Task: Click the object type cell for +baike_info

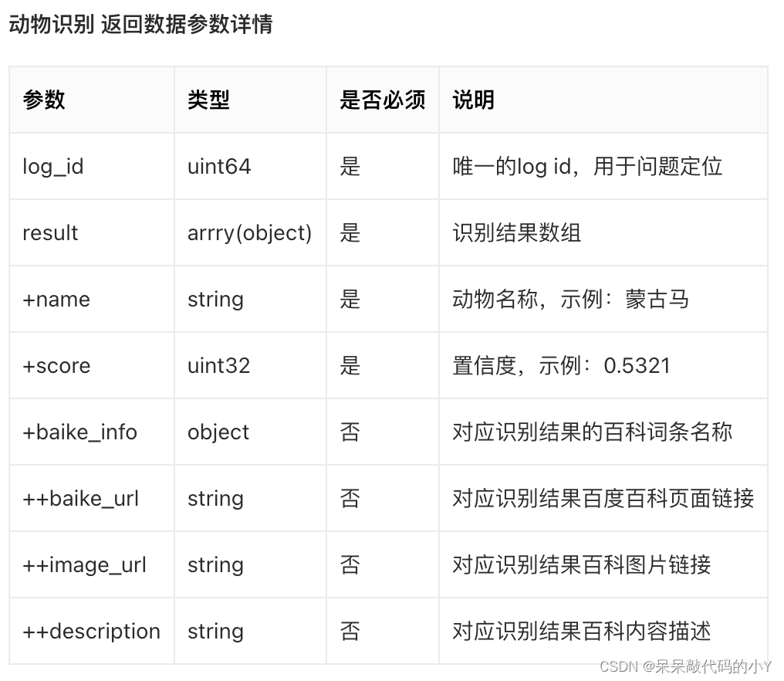Action: (218, 432)
